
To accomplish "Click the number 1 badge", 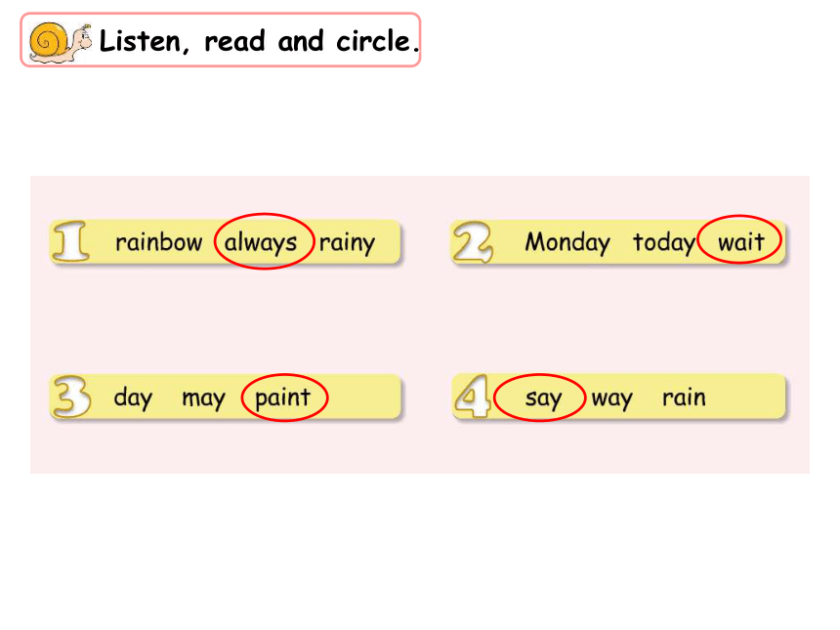I will click(x=71, y=241).
